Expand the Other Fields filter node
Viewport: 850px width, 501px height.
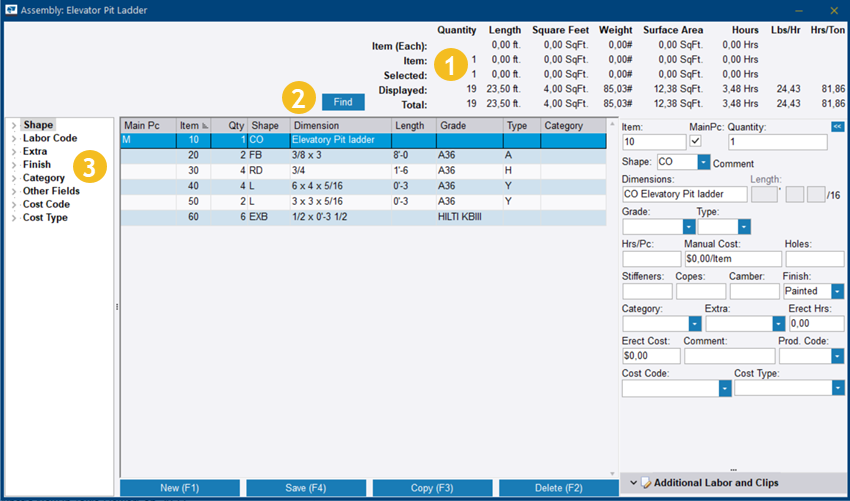[13, 191]
